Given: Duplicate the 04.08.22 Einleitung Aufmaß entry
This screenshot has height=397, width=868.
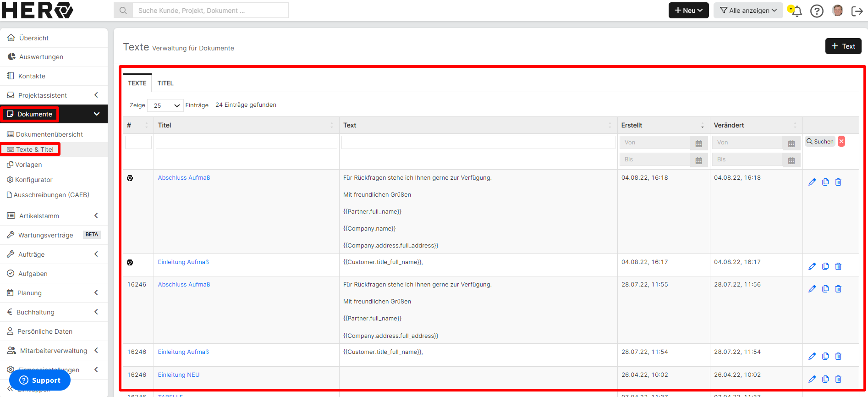Looking at the screenshot, I should coord(825,266).
